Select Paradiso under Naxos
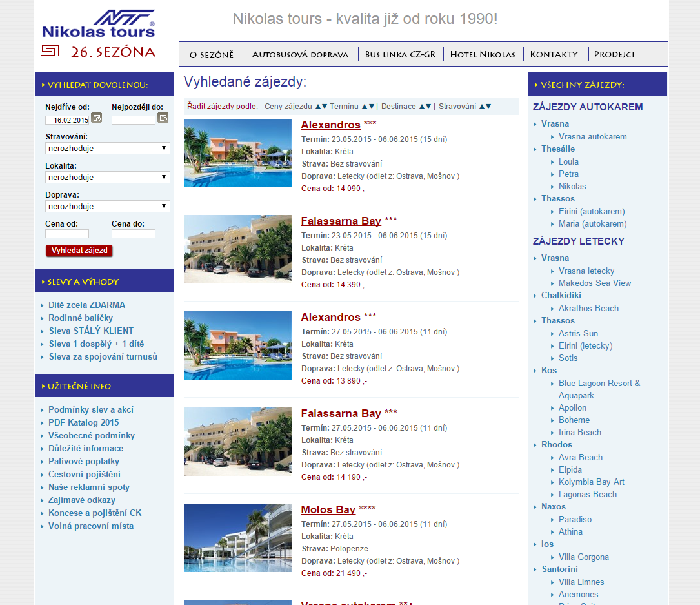The image size is (700, 605). coord(575,520)
